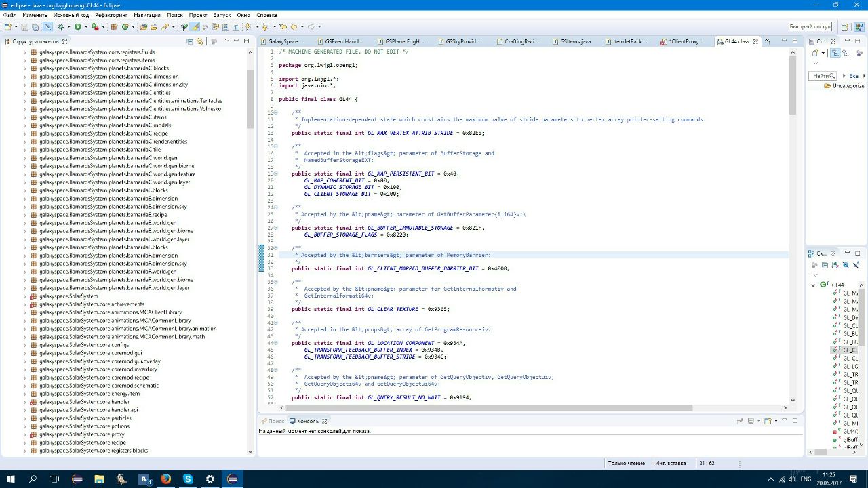The image size is (868, 488).
Task: Select Uncategorized folder in task list
Action: click(845, 86)
